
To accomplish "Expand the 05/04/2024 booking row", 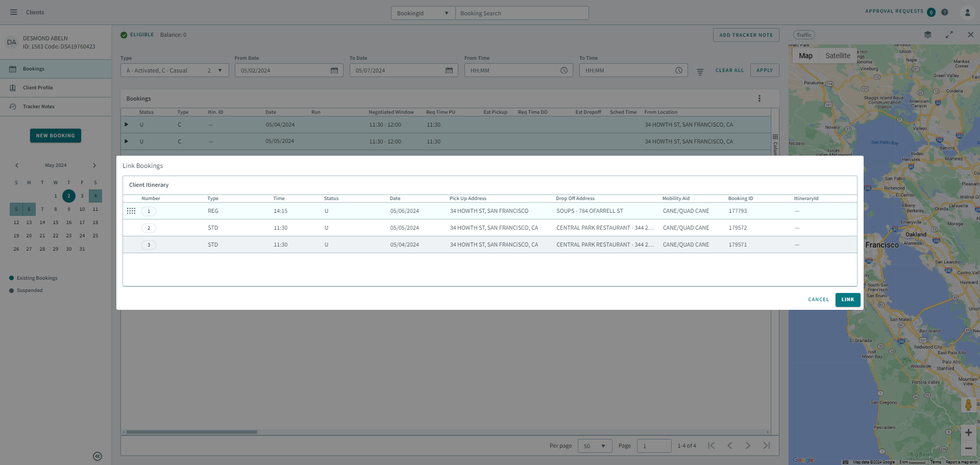I will (x=127, y=125).
